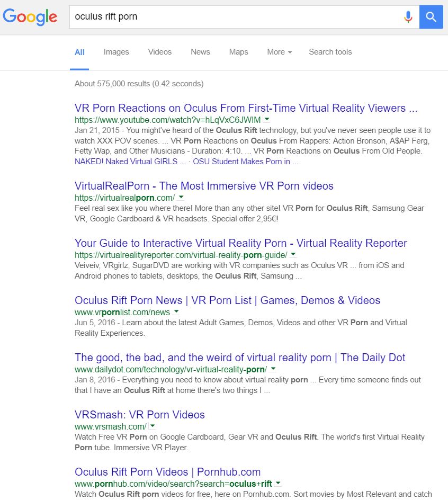Open arrow next to virtualrealityreporter.com URL
The height and width of the screenshot is (500, 448).
(x=293, y=254)
